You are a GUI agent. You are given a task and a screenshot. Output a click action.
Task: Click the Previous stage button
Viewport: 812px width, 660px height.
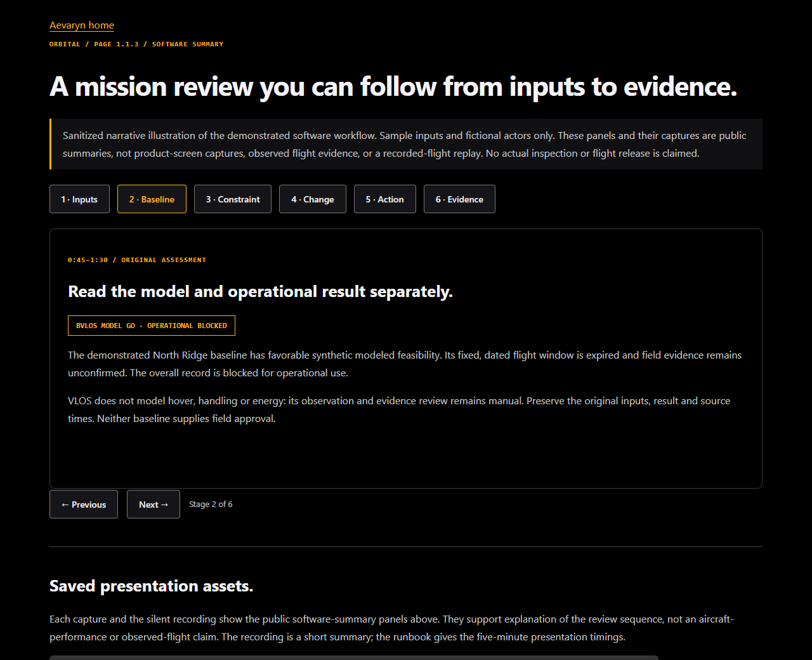click(84, 505)
